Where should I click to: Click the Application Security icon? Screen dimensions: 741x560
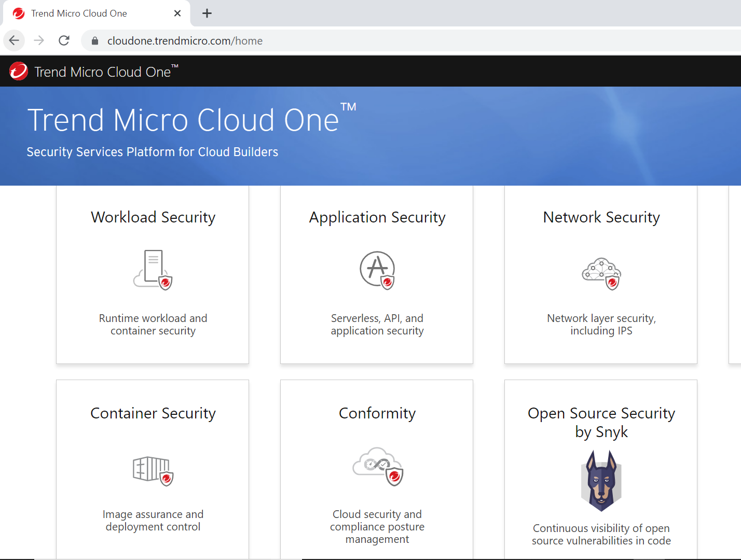[377, 270]
